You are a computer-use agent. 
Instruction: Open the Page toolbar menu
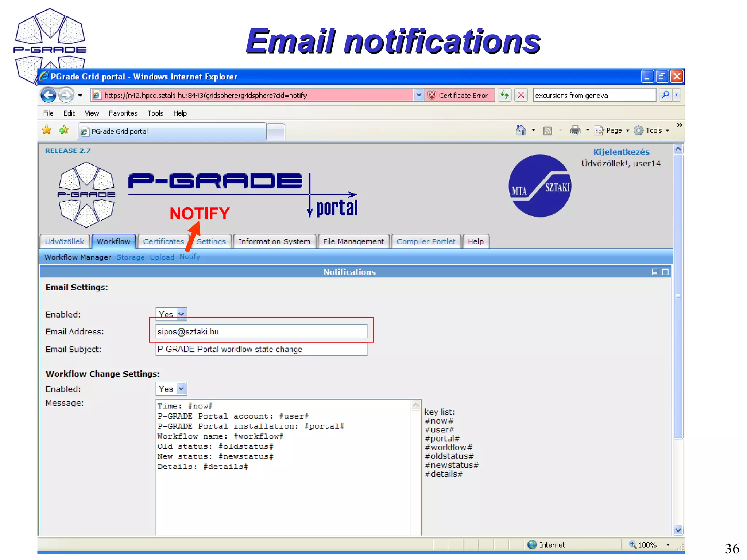[612, 130]
